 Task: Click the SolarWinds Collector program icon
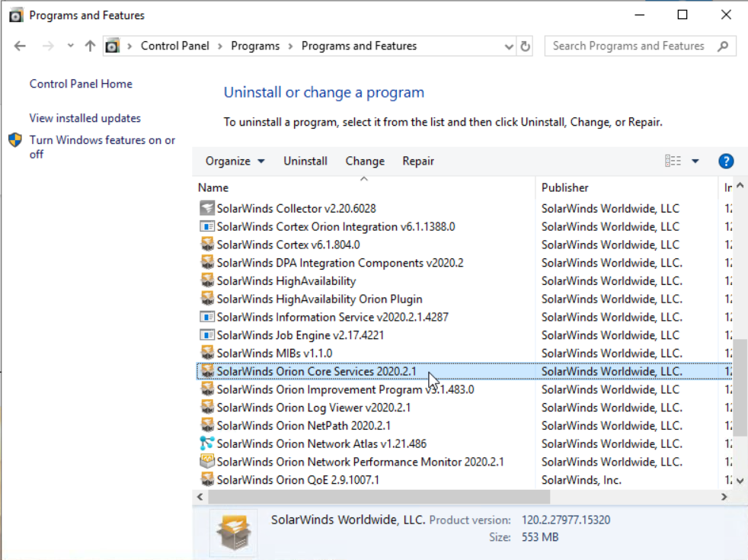click(206, 209)
